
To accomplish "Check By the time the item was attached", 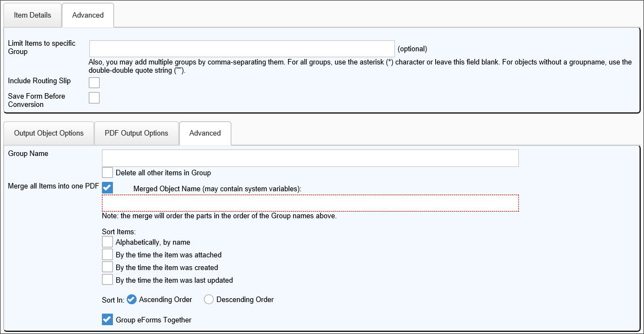I will [x=107, y=255].
